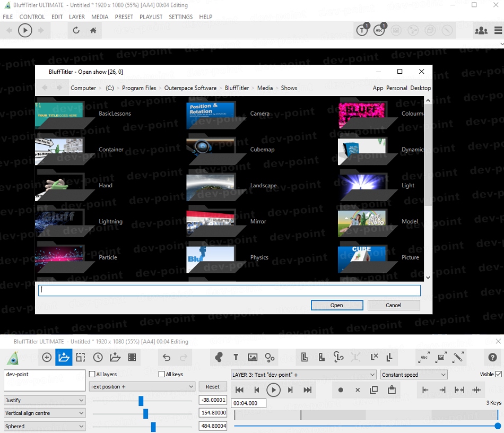Click the record key round dot icon
This screenshot has width=504, height=433.
(x=341, y=390)
